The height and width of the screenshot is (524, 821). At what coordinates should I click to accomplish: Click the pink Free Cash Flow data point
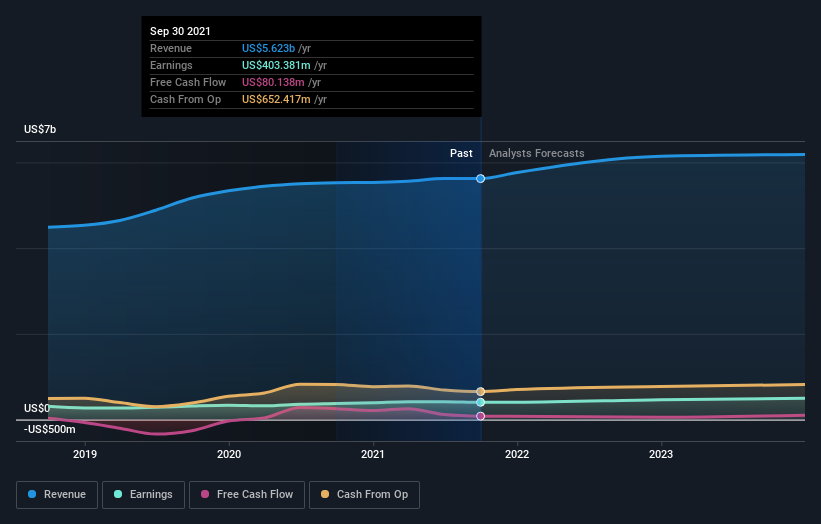click(481, 416)
